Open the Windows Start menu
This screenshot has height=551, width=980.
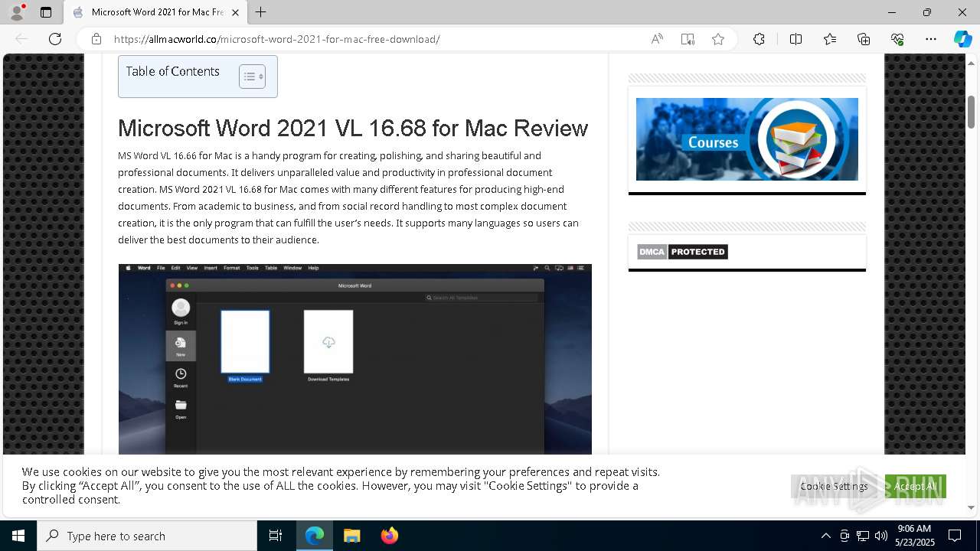[18, 536]
